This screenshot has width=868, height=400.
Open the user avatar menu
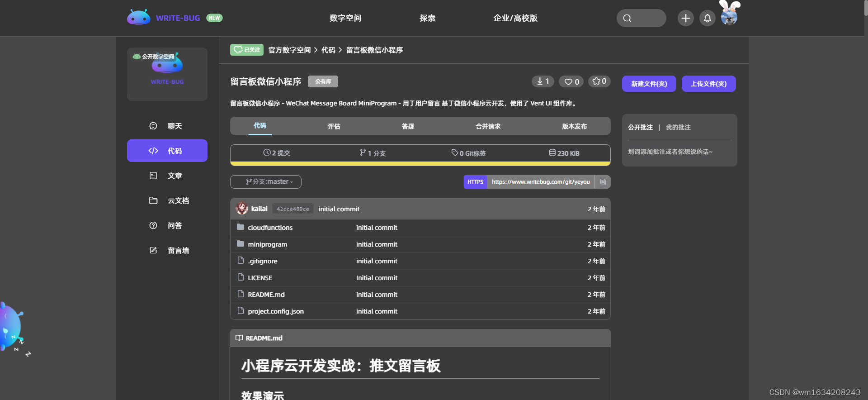(729, 17)
